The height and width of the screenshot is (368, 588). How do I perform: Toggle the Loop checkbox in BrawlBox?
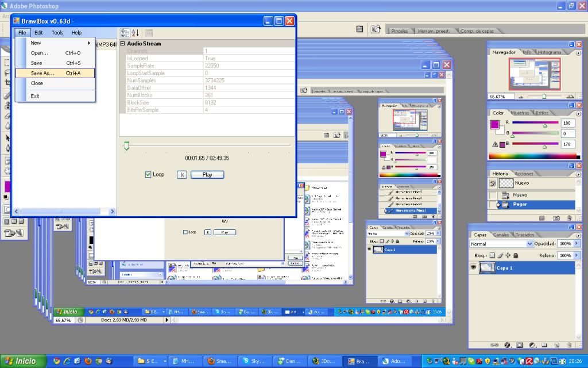tap(148, 174)
